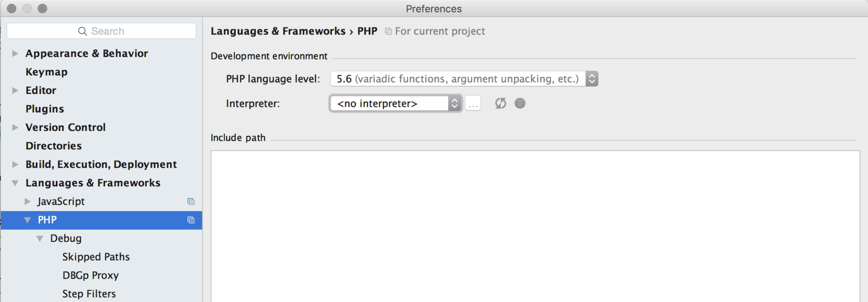
Task: Expand Appearance & Behavior section
Action: click(x=15, y=53)
